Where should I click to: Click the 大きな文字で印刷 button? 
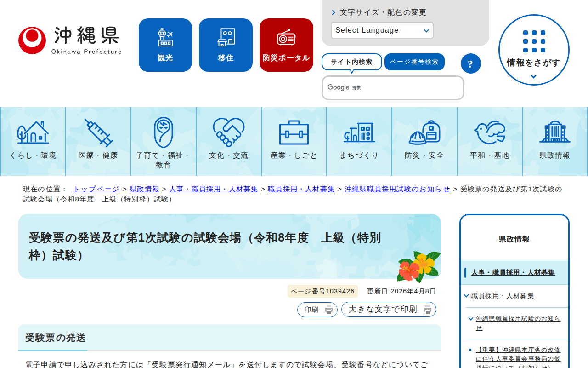[x=389, y=310]
